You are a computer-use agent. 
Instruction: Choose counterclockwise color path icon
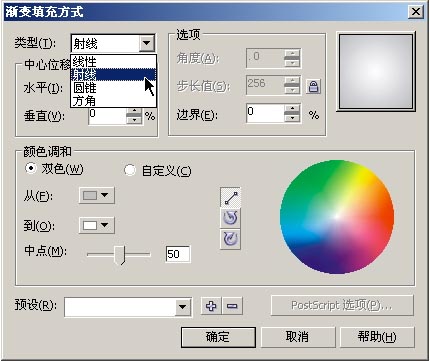(x=230, y=218)
